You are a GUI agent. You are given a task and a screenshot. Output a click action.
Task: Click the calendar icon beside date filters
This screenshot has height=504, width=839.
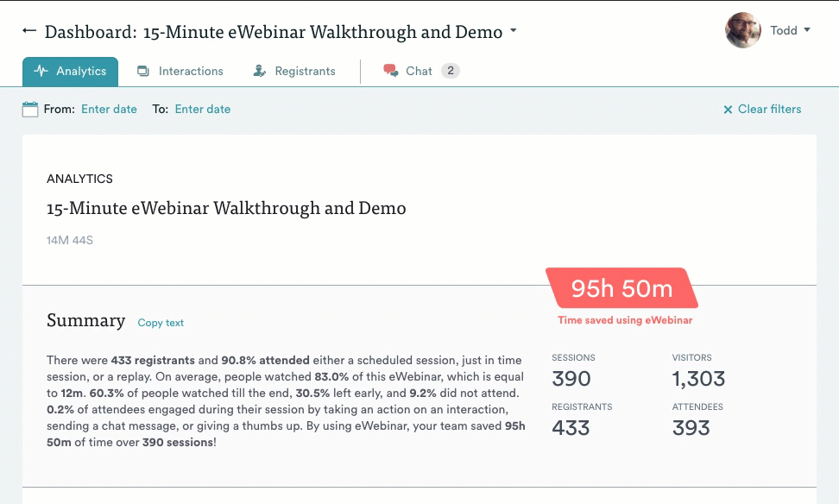coord(28,109)
